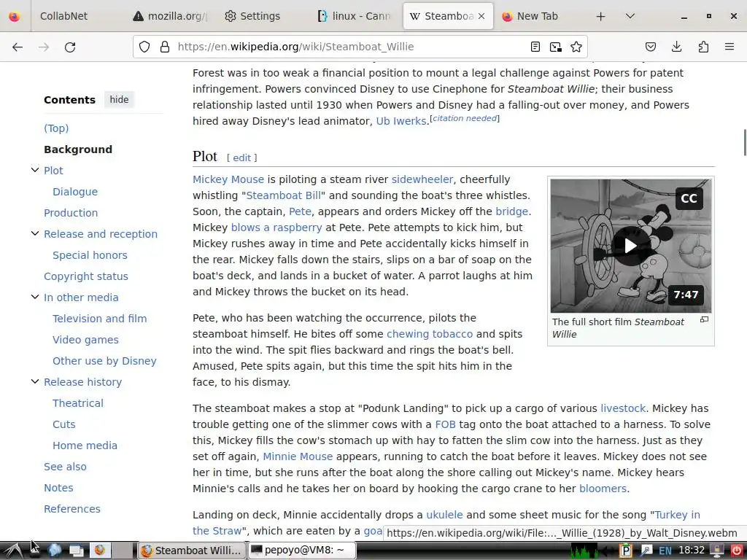Toggle Reader View icon in address bar

tap(535, 47)
